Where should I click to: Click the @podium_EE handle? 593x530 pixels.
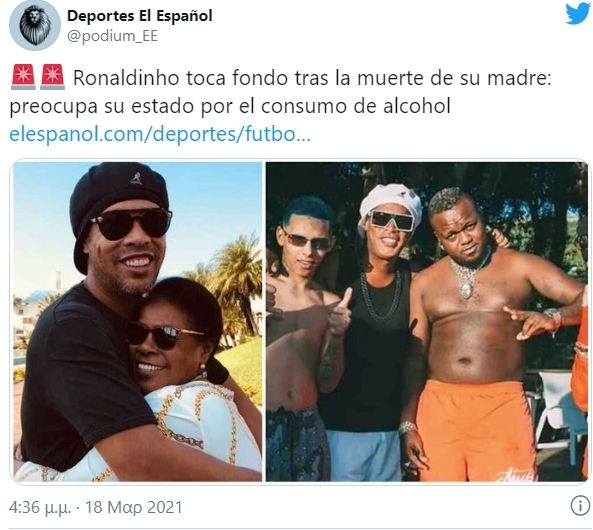pos(112,36)
